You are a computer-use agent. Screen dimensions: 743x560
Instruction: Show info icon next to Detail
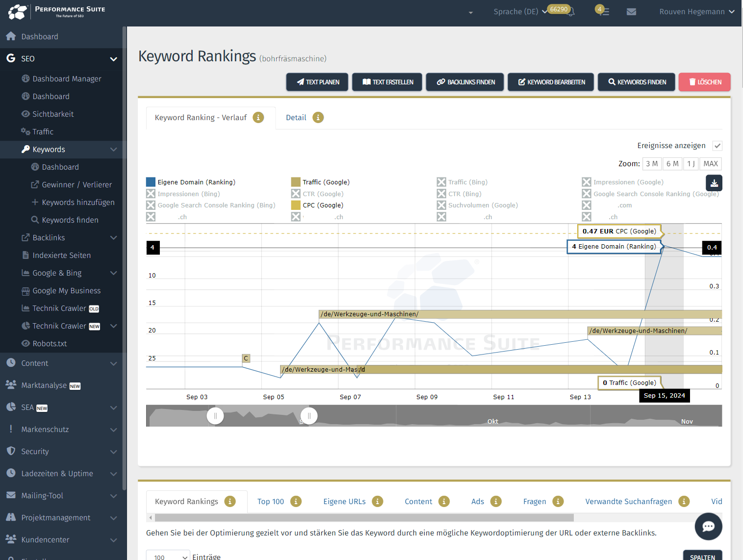click(318, 118)
